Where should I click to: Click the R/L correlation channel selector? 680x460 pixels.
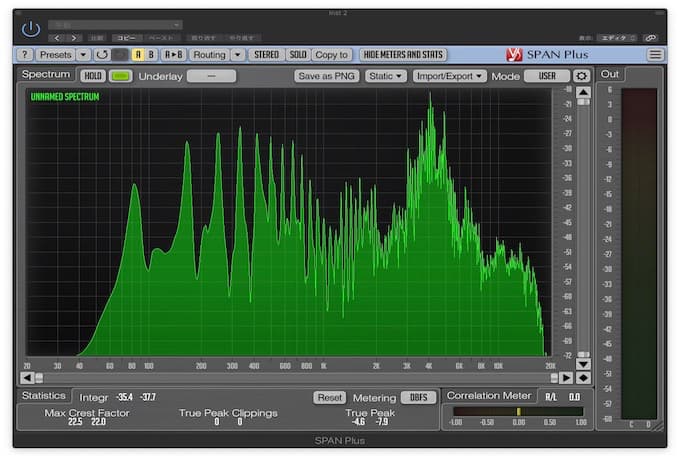click(x=551, y=397)
